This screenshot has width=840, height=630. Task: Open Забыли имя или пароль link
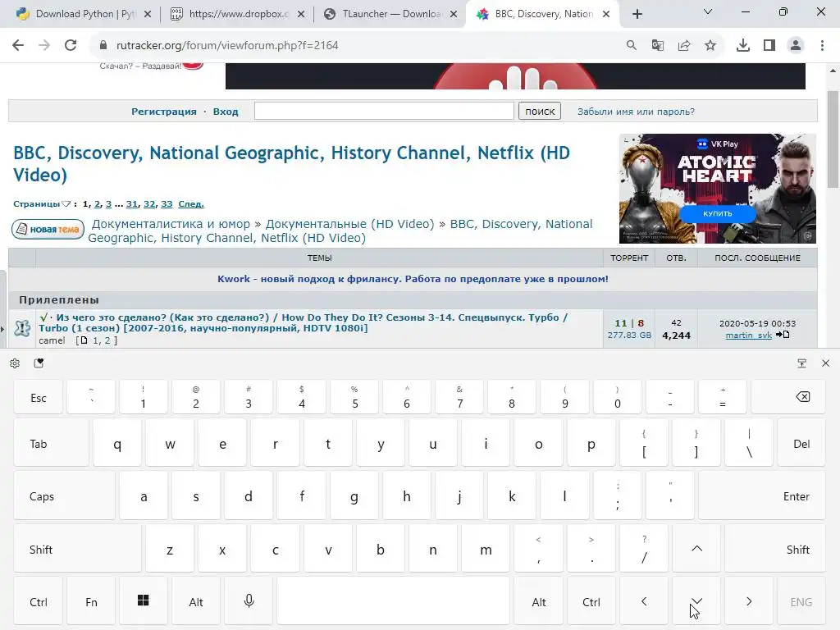coord(636,112)
